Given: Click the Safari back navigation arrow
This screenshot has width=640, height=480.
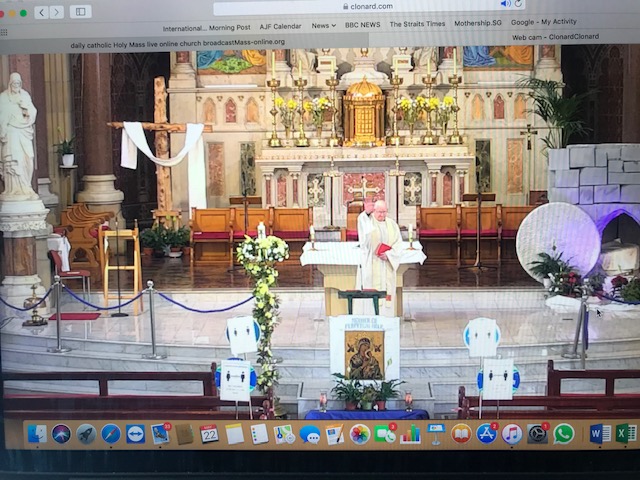Looking at the screenshot, I should (41, 12).
